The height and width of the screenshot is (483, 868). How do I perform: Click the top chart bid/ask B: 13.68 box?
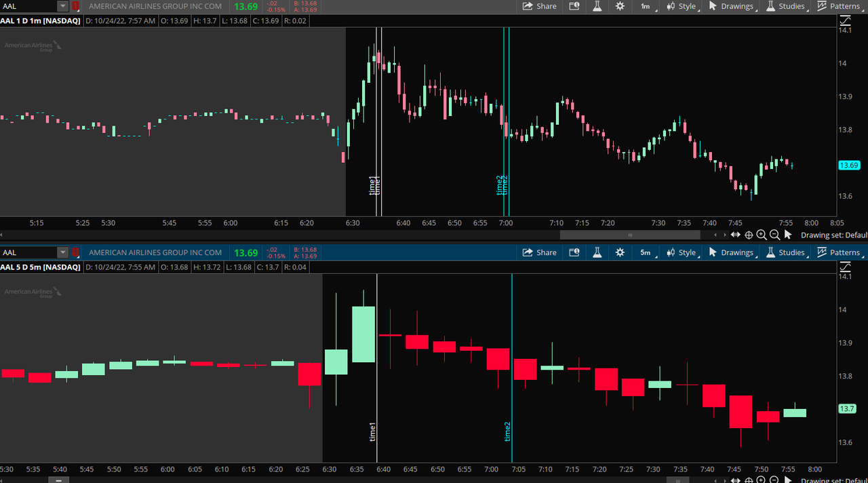click(x=305, y=6)
